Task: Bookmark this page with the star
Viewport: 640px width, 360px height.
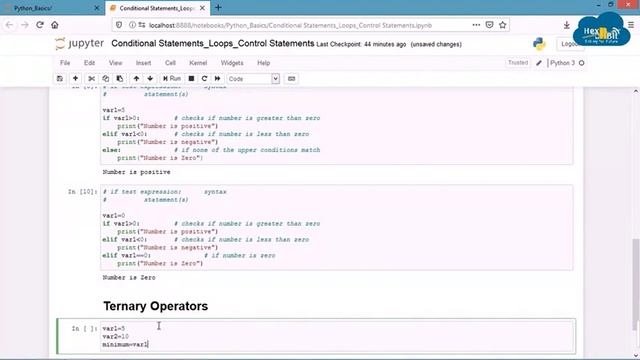Action: click(x=502, y=25)
